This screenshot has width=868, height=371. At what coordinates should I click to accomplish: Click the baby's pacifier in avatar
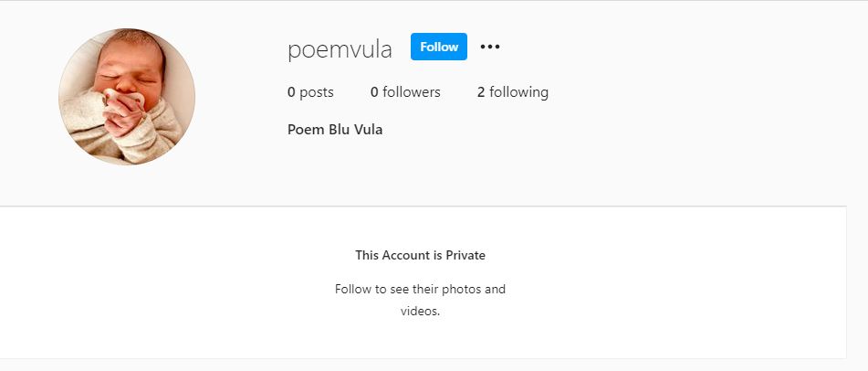coord(123,101)
